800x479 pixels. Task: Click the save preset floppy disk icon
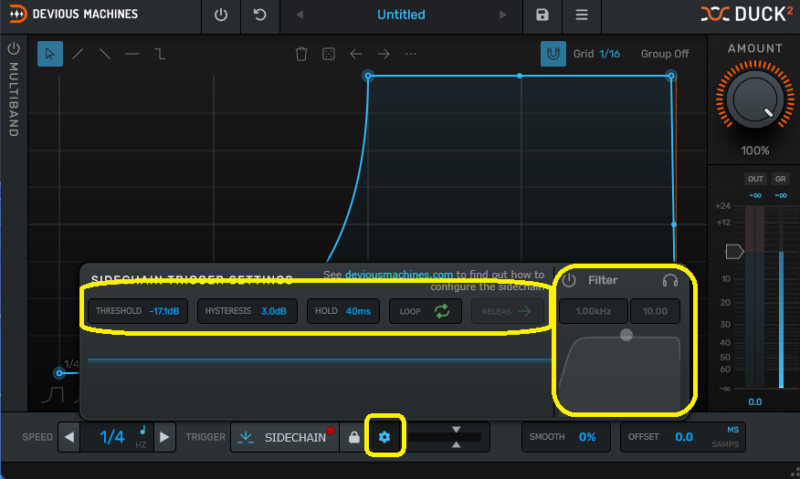pyautogui.click(x=542, y=15)
